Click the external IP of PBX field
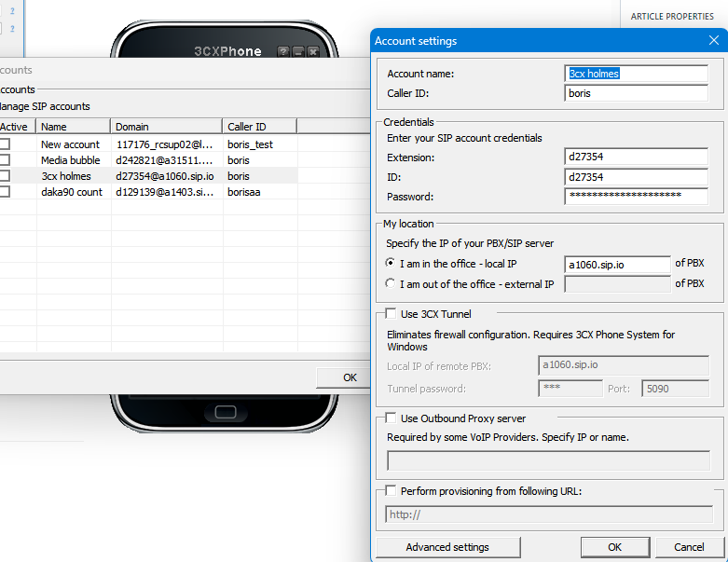Screen dimensions: 728x562 pyautogui.click(x=617, y=284)
